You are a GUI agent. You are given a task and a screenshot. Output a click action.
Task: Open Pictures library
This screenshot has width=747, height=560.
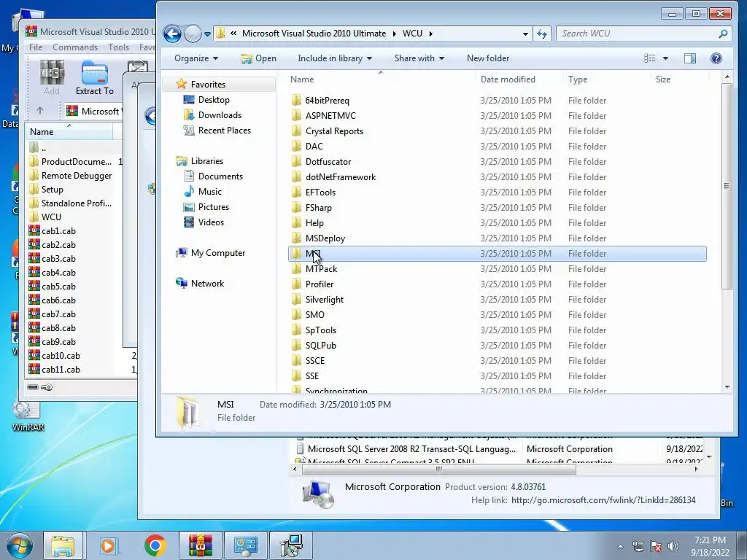213,206
